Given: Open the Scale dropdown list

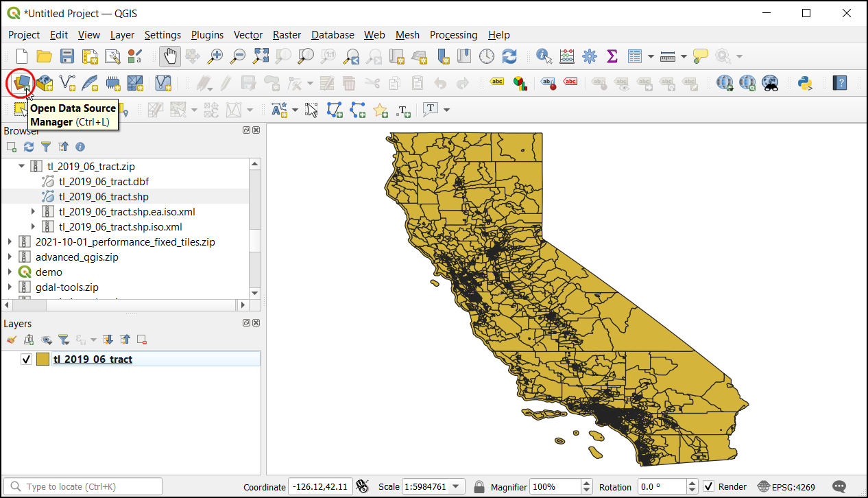Looking at the screenshot, I should [457, 486].
